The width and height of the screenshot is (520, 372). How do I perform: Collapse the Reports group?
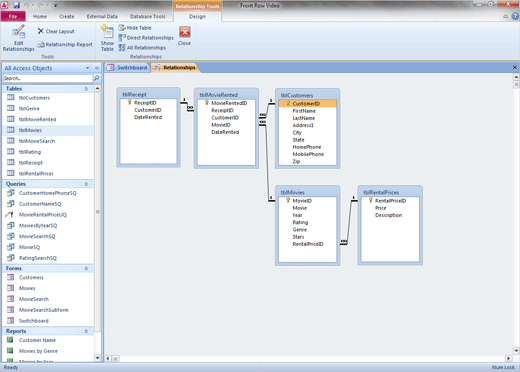86,331
